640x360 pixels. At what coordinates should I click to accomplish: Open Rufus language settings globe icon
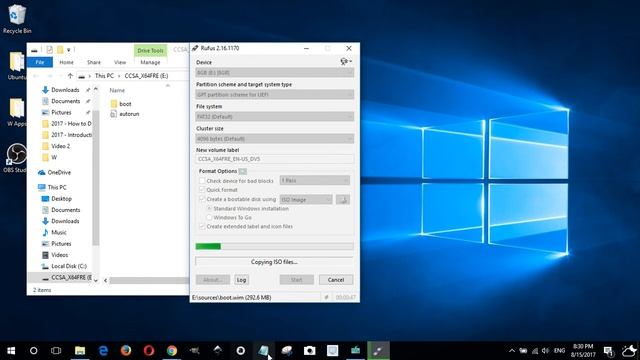click(346, 61)
